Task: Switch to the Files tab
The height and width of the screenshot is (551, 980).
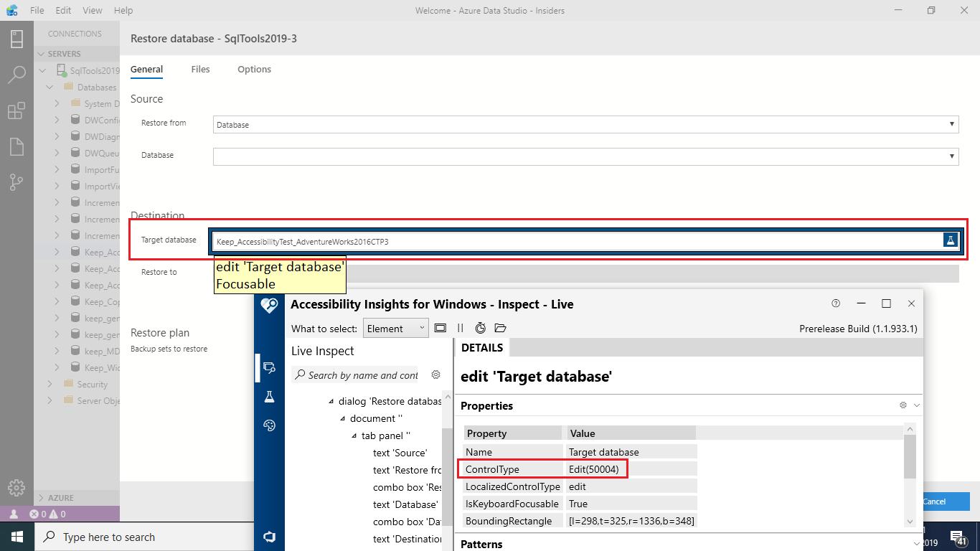Action: (200, 69)
